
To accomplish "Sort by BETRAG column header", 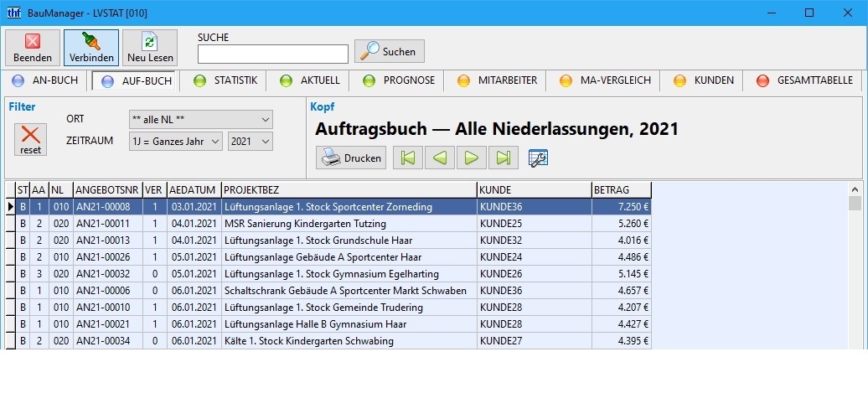I will (622, 190).
